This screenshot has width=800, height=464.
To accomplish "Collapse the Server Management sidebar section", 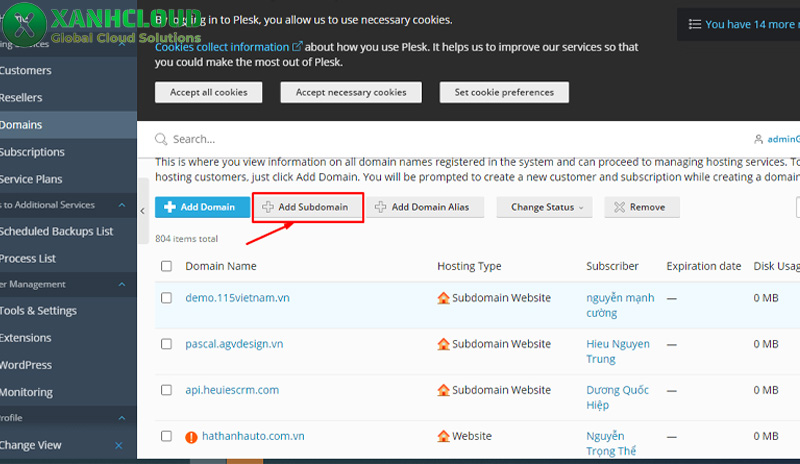I will click(x=122, y=284).
